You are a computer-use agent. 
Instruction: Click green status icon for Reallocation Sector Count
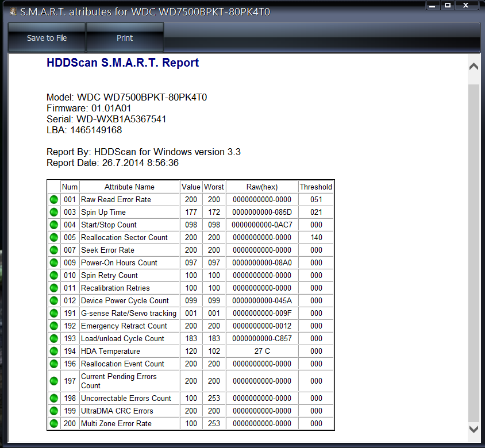(54, 237)
